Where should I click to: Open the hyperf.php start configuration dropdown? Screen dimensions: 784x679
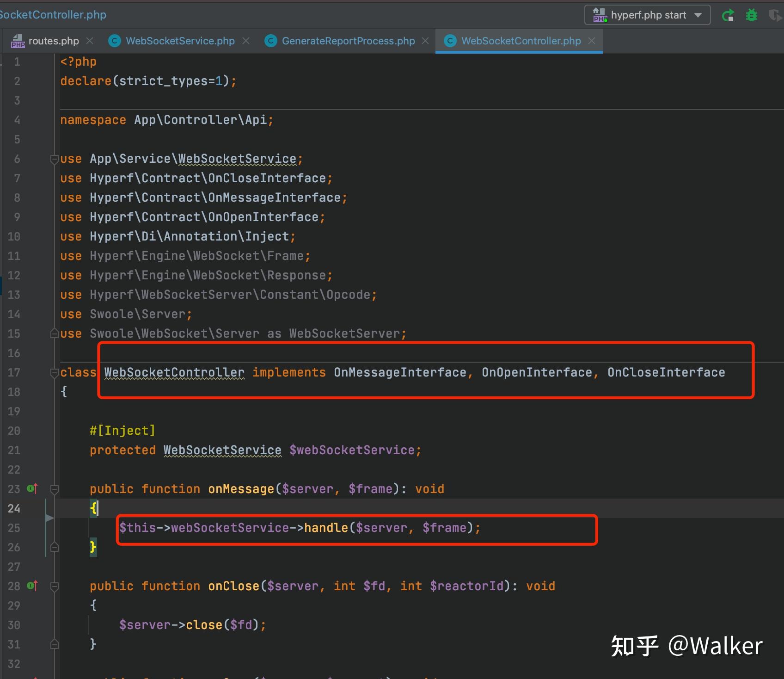click(x=697, y=15)
